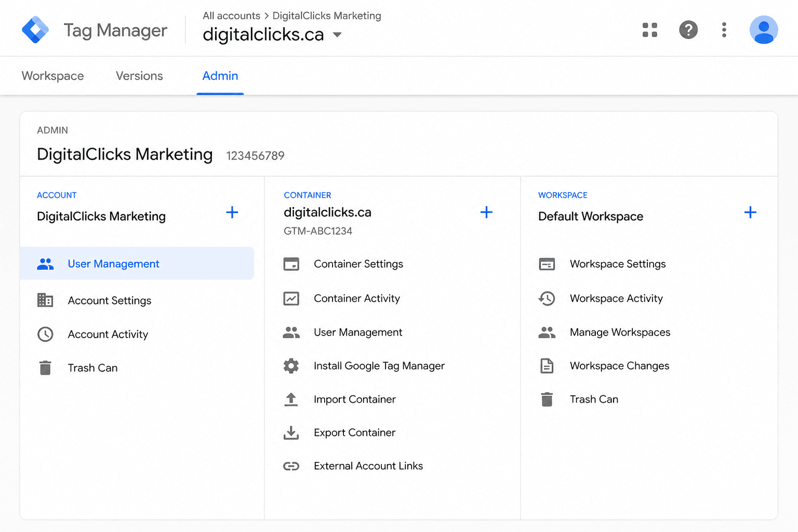The image size is (798, 532).
Task: Click the account User Management people icon
Action: coord(45,264)
